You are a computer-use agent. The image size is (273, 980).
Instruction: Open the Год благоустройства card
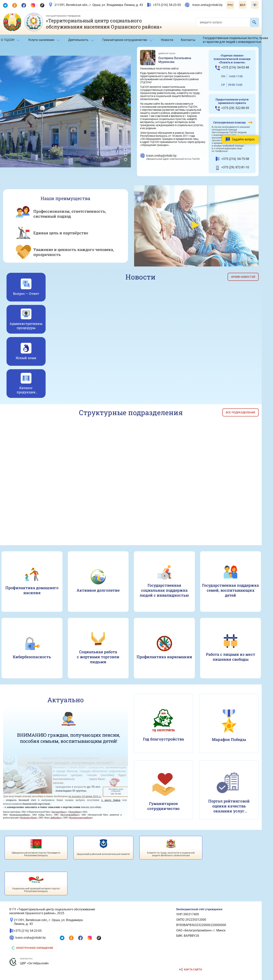coord(163,723)
